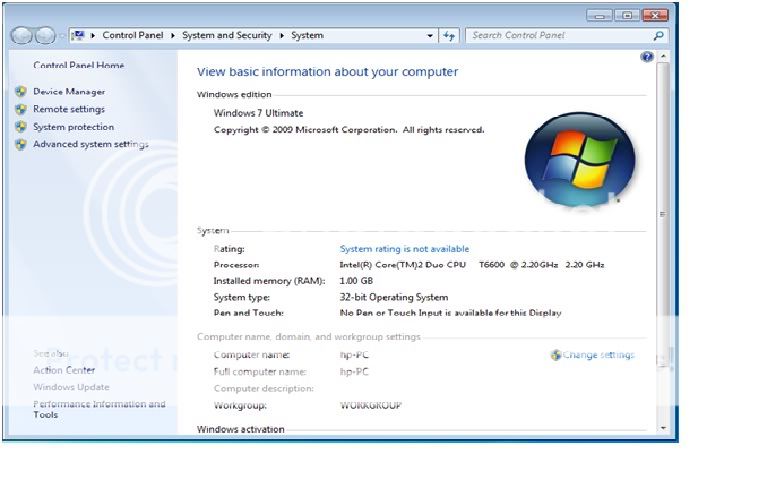Expand chevron after Control Panel breadcrumb

click(x=173, y=35)
